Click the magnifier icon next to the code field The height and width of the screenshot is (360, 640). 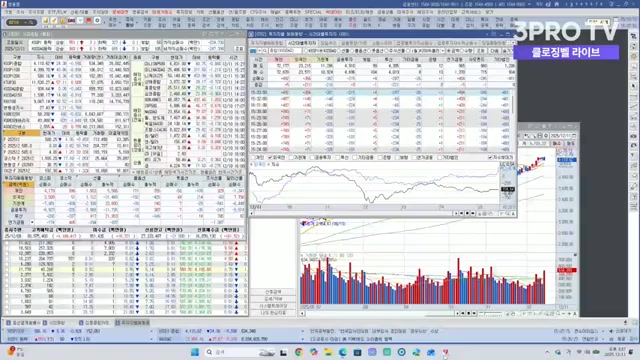(x=264, y=51)
